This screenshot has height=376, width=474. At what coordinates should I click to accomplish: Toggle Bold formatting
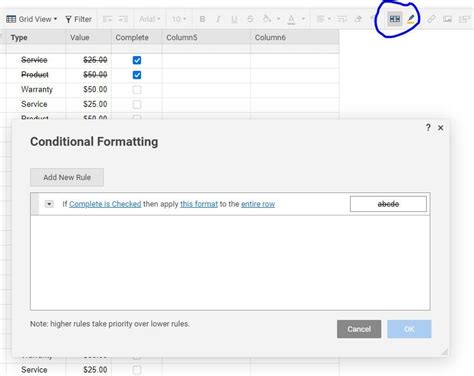202,19
